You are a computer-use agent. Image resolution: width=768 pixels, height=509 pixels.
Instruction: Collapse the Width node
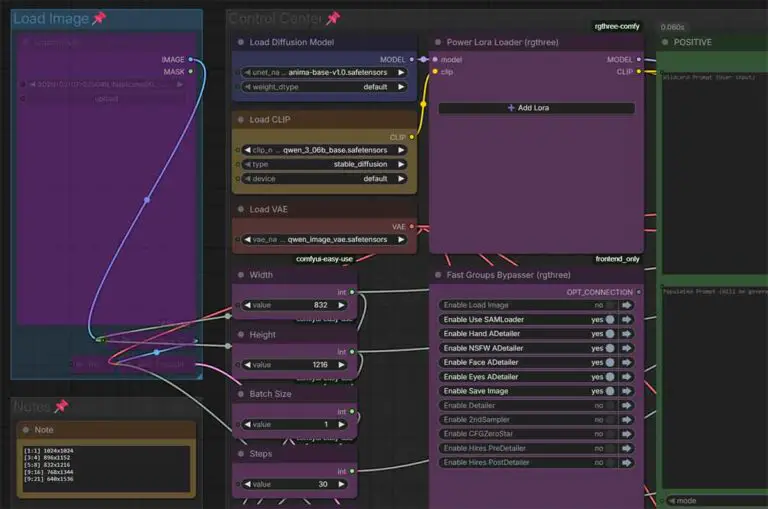(x=241, y=275)
